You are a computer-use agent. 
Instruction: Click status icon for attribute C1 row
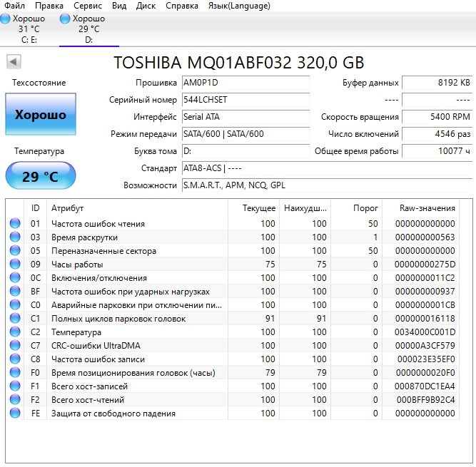pos(15,318)
